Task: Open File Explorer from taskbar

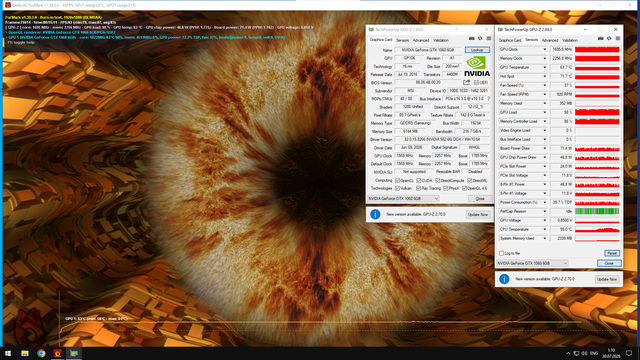Action: coord(24,353)
